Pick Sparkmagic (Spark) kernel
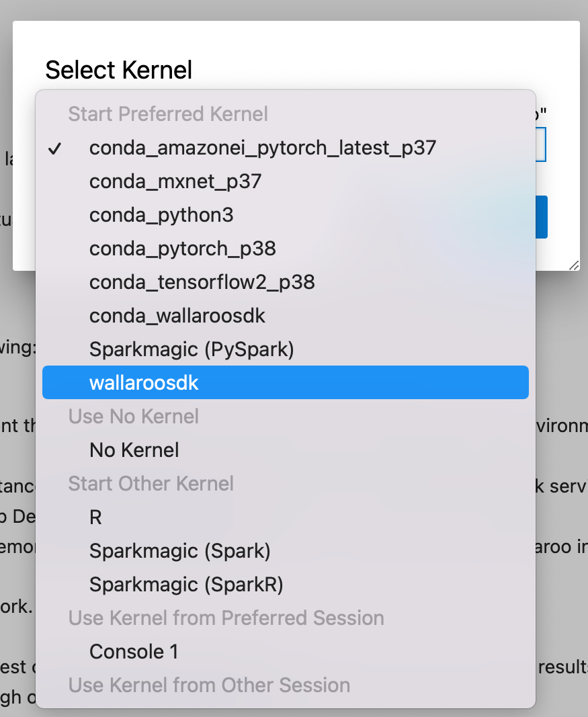 179,551
